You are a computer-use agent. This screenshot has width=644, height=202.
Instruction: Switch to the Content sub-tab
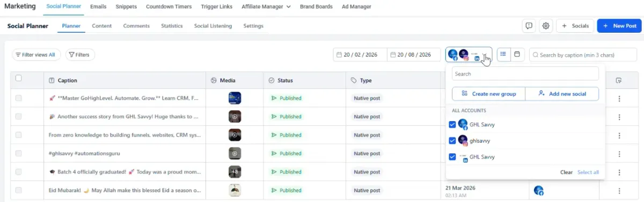101,26
